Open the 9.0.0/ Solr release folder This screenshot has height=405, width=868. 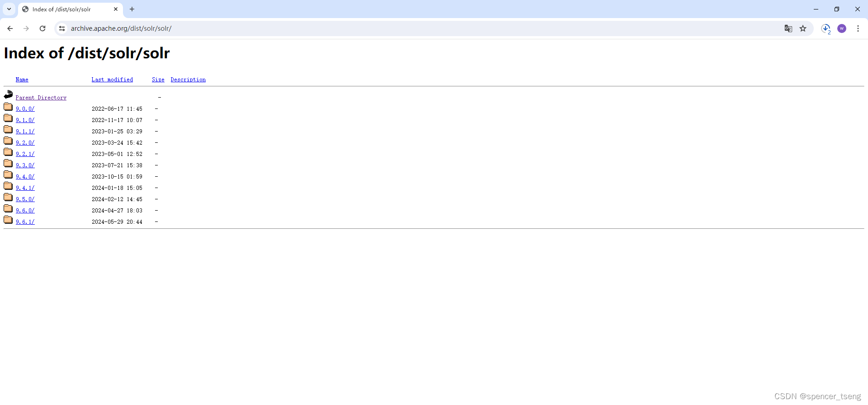click(x=25, y=108)
